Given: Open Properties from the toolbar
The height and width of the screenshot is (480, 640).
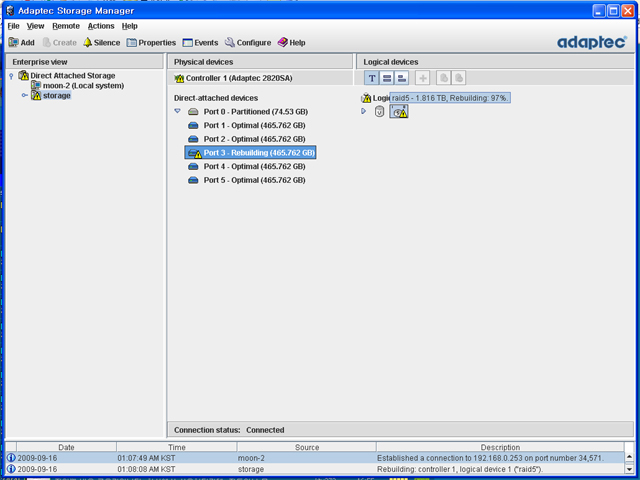Looking at the screenshot, I should pos(151,42).
